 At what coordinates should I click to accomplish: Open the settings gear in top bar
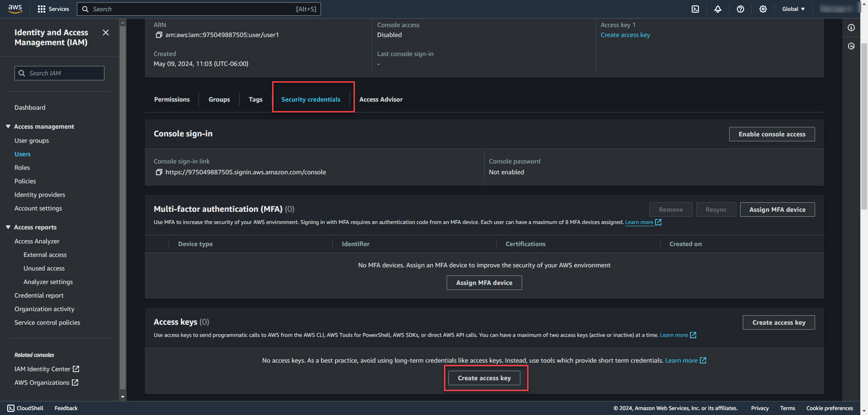(763, 9)
